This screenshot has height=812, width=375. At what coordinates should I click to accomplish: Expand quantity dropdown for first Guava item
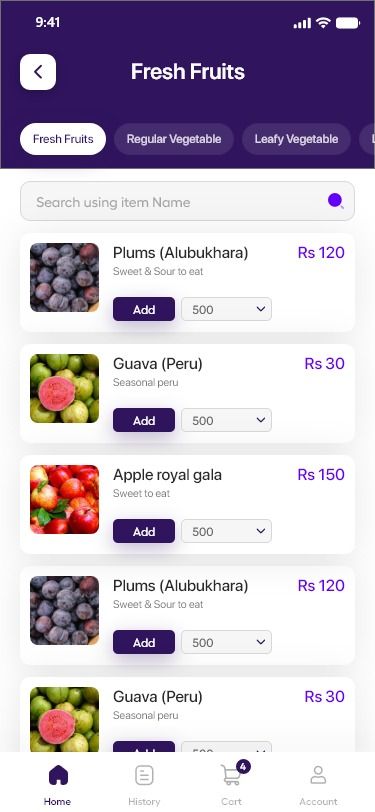coord(226,420)
